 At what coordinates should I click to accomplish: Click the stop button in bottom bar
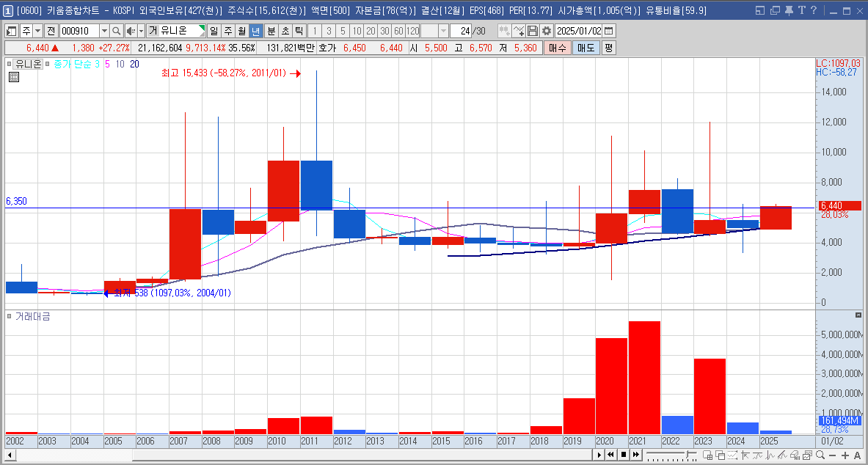tap(624, 455)
